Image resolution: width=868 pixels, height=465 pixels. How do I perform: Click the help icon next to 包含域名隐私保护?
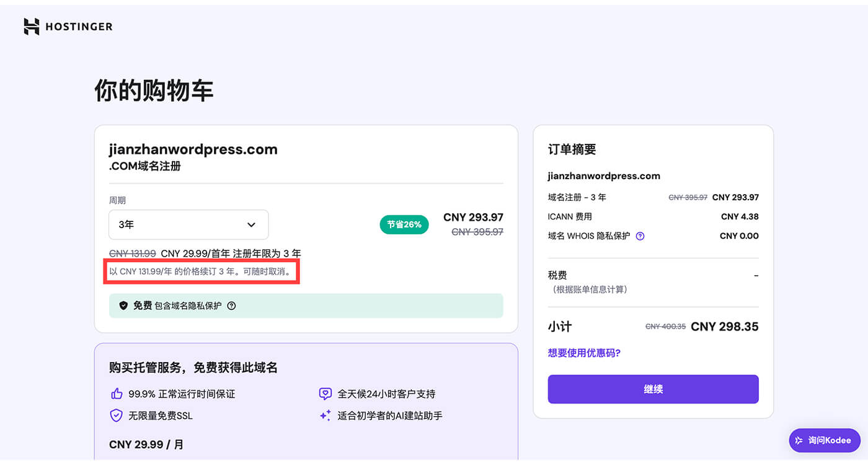[231, 306]
